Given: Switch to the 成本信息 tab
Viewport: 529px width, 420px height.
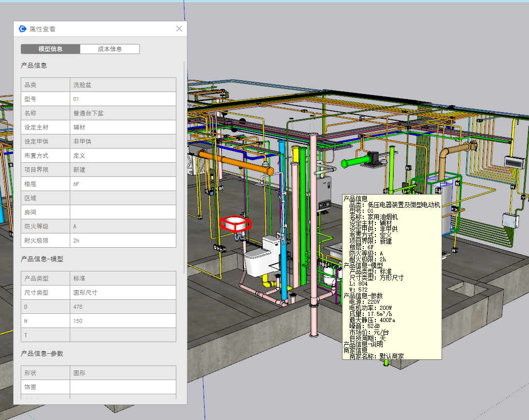Looking at the screenshot, I should pos(110,49).
